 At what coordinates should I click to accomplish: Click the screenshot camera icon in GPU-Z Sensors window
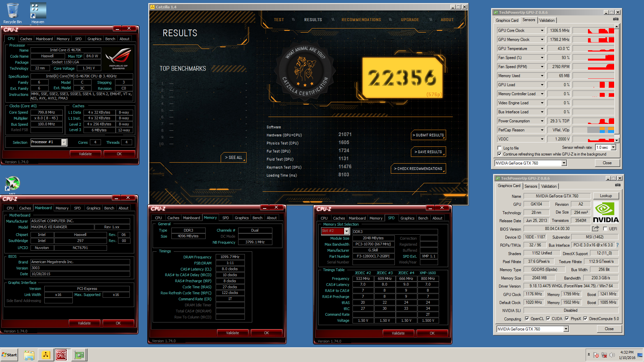coord(616,19)
